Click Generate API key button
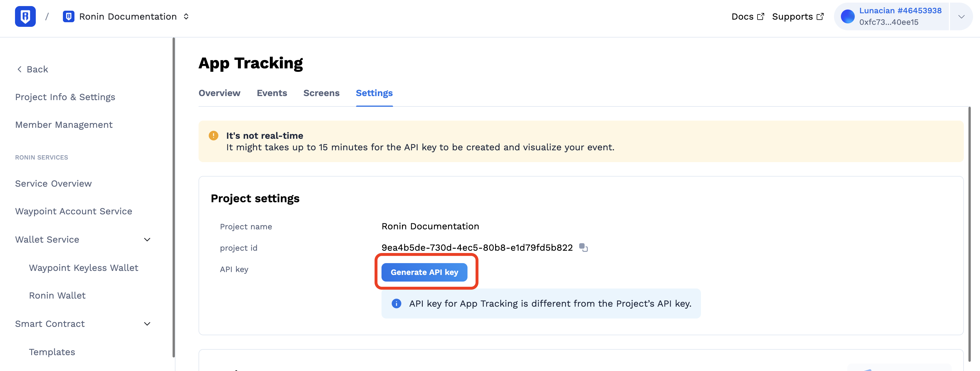 (x=424, y=272)
